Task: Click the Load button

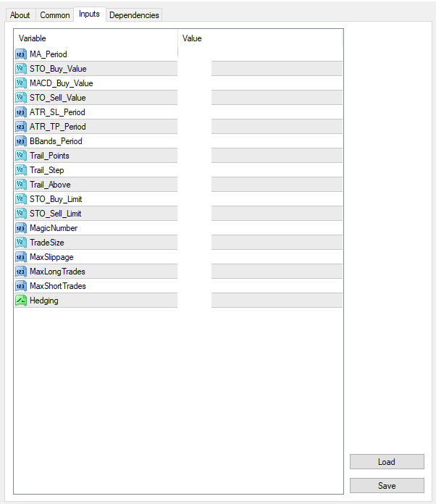Action: coord(387,461)
